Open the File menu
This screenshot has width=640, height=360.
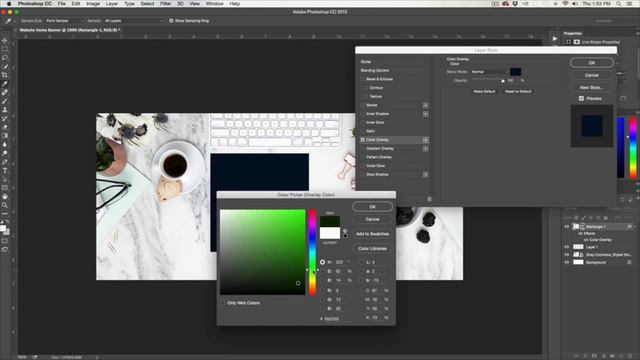click(x=62, y=4)
